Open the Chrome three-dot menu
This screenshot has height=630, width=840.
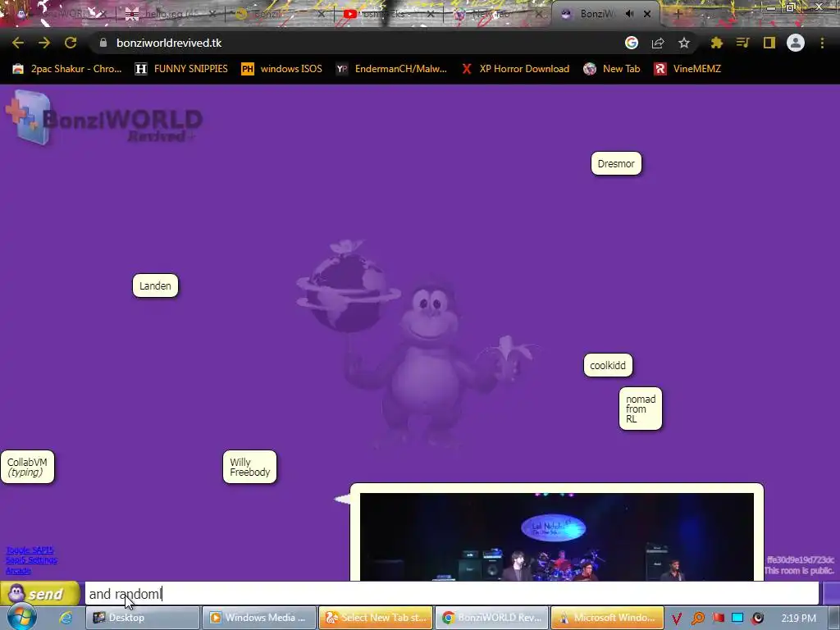pos(822,43)
